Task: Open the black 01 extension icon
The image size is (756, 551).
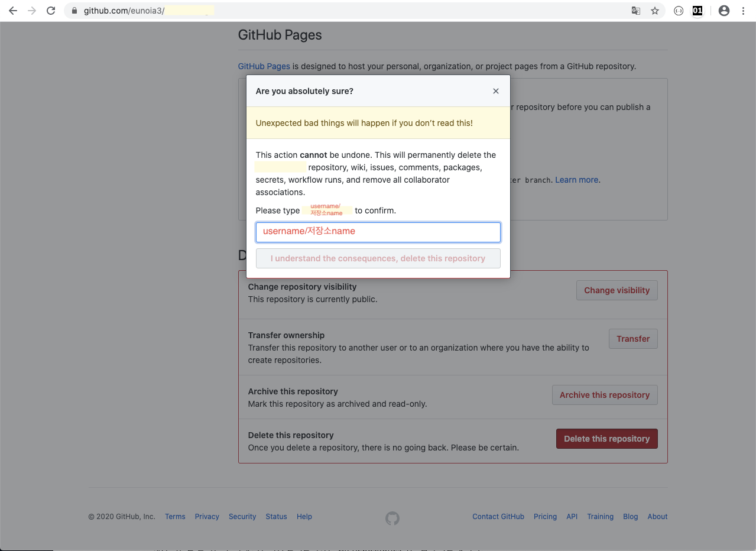Action: click(697, 11)
